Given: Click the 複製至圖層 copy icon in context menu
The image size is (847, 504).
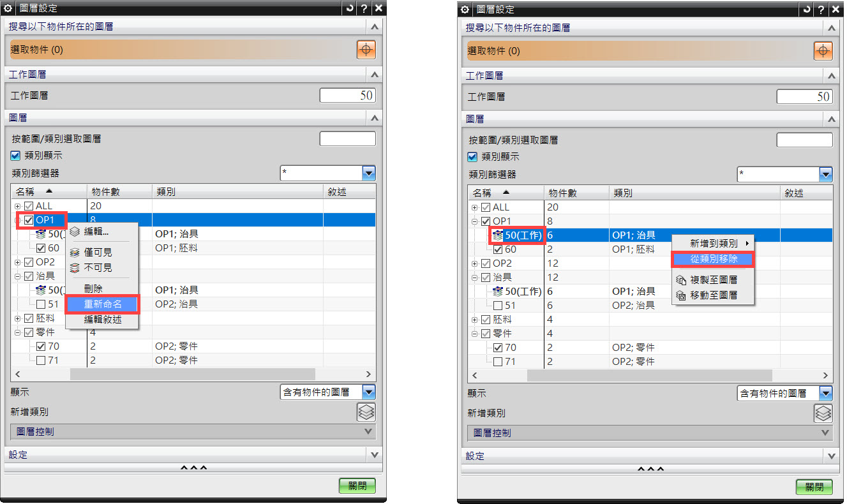Looking at the screenshot, I should pos(681,280).
